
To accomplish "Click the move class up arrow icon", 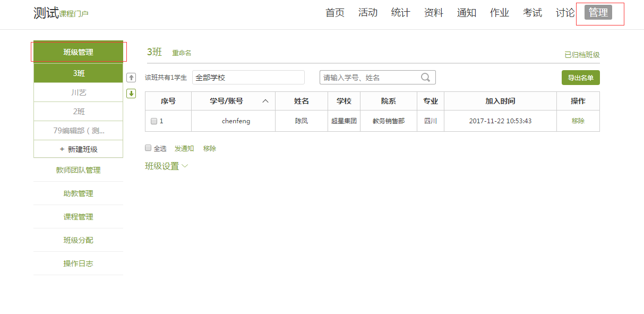I will coord(131,78).
